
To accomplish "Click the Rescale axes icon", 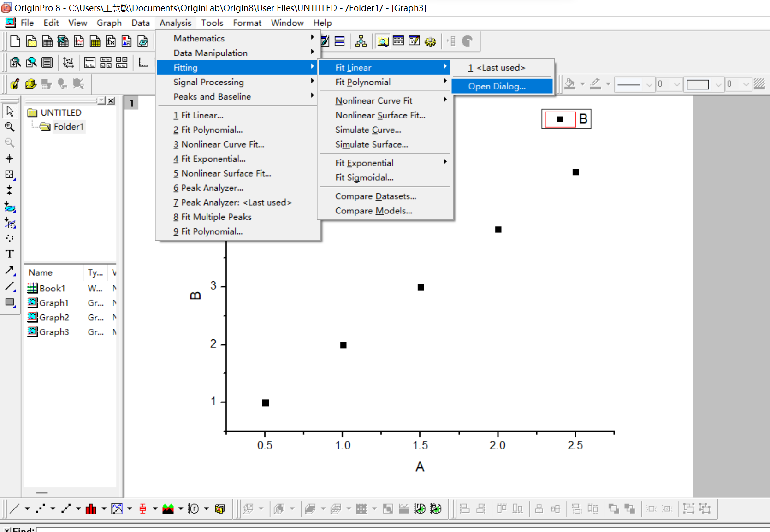I will coord(68,62).
